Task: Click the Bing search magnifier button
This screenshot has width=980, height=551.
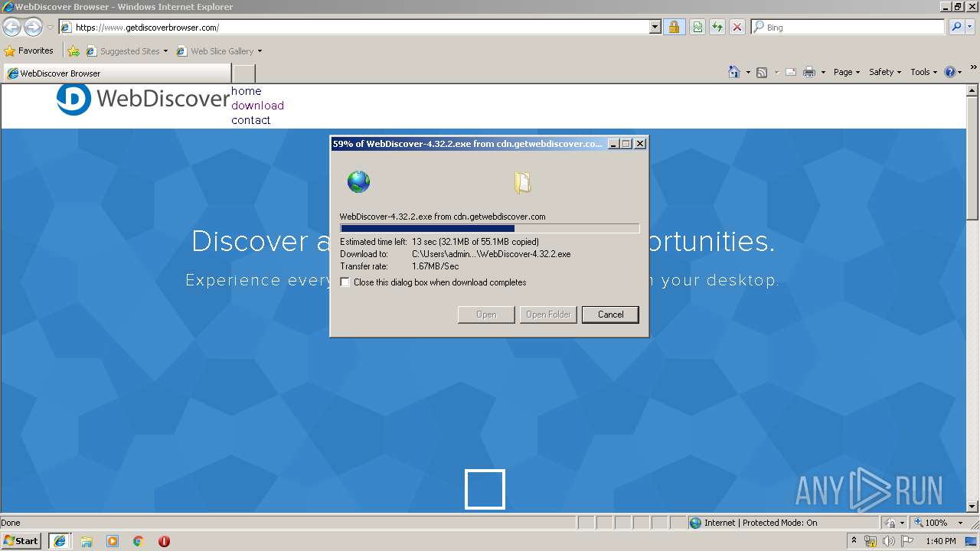Action: click(956, 27)
